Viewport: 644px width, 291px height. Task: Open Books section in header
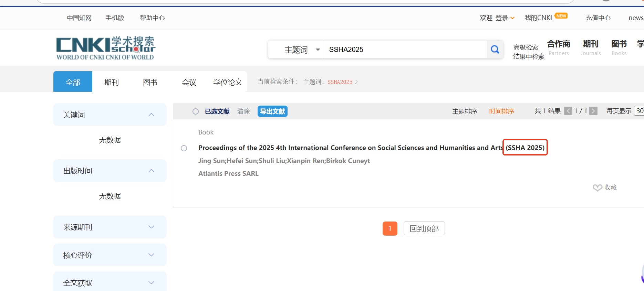[x=619, y=47]
